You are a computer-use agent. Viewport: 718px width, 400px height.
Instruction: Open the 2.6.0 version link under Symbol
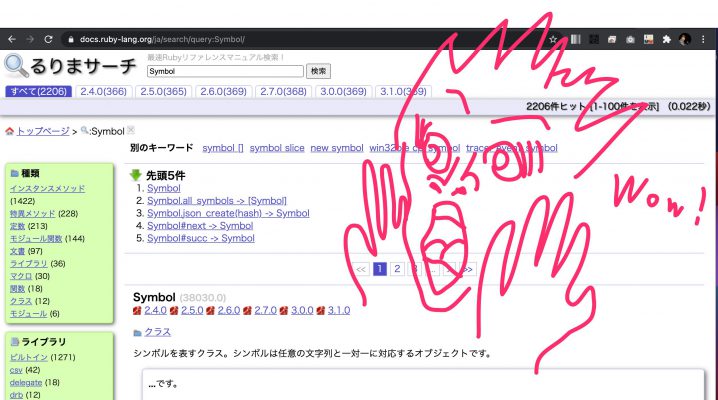(228, 310)
